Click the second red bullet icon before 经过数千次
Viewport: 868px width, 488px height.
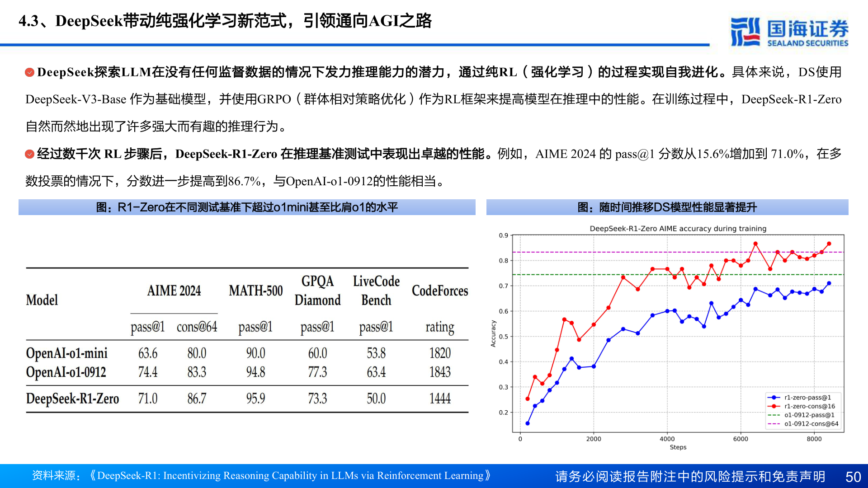pyautogui.click(x=30, y=154)
